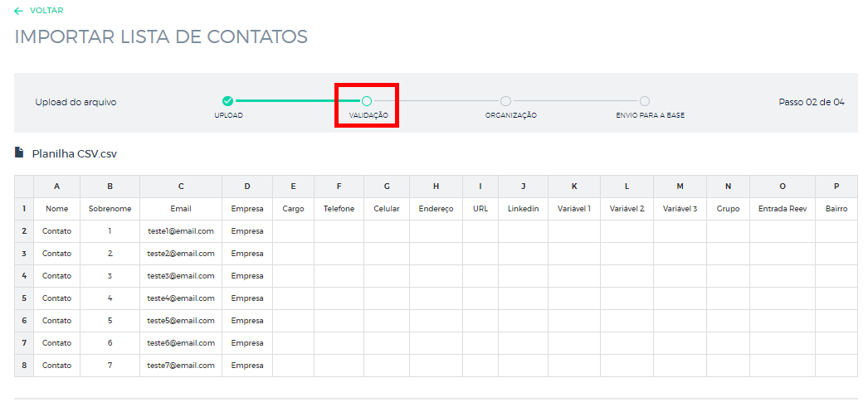This screenshot has width=868, height=407.
Task: Click the Sobrenome header cell
Action: 110,209
